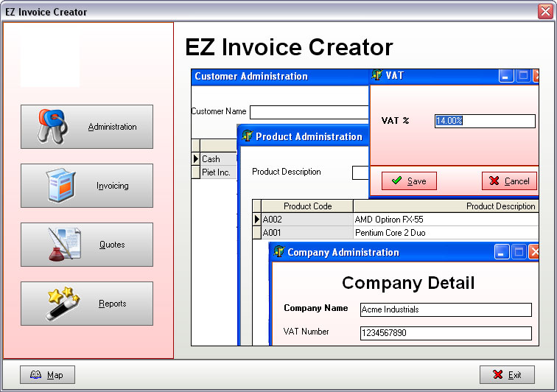Screen dimensions: 557x392
Task: Open the Invoicing section label
Action: coord(112,186)
